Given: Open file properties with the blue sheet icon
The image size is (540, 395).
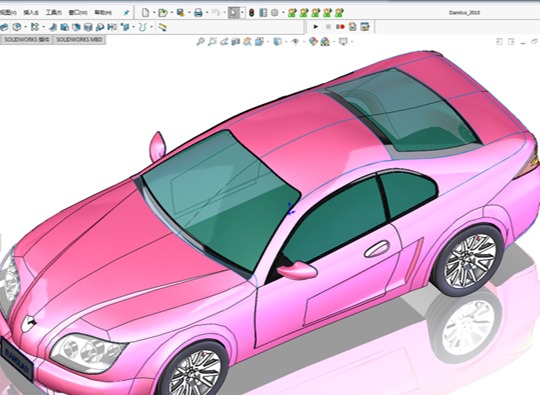Looking at the screenshot, I should (263, 13).
